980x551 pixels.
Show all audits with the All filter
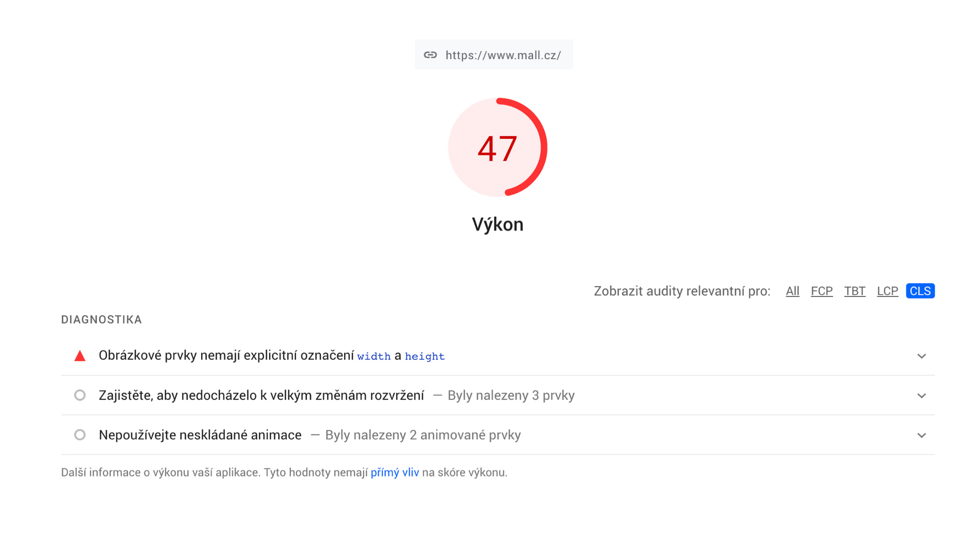point(792,291)
